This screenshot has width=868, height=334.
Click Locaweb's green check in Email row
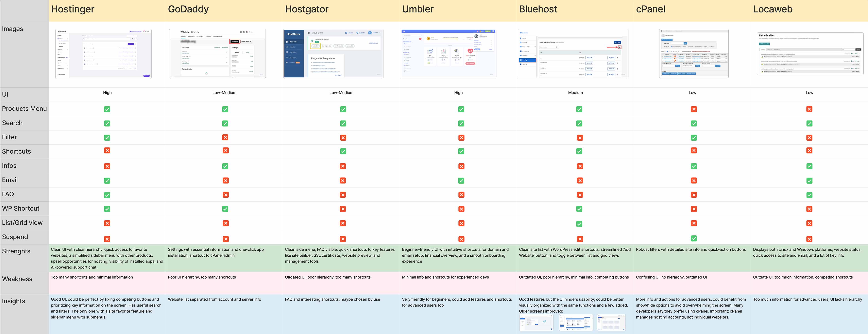(x=809, y=181)
